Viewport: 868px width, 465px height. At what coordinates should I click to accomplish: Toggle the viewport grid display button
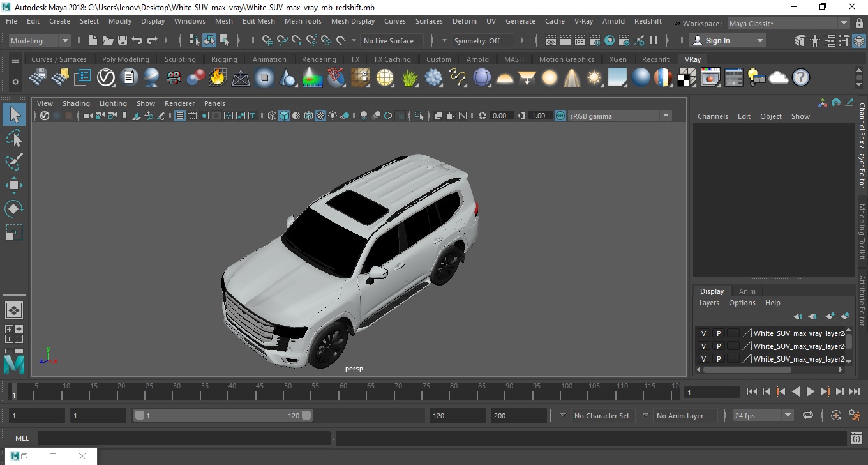(180, 116)
